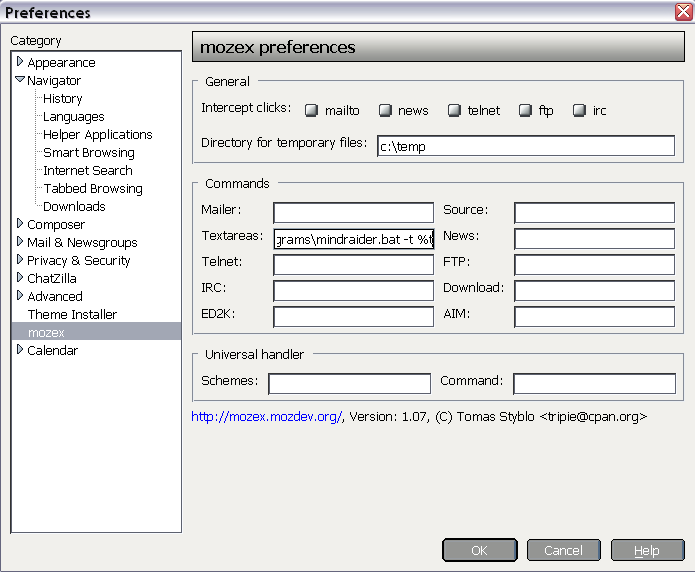Focus the Download command field

coord(594,291)
